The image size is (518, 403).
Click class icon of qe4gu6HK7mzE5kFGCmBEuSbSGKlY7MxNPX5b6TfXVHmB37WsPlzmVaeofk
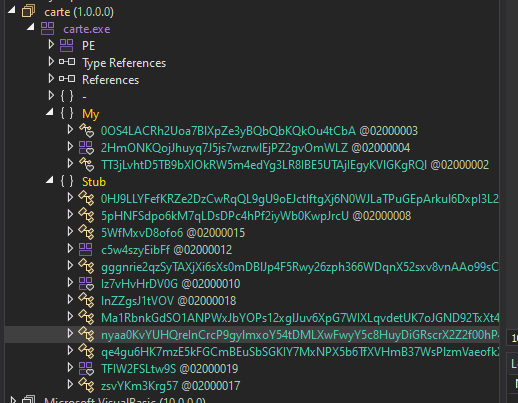tap(86, 351)
